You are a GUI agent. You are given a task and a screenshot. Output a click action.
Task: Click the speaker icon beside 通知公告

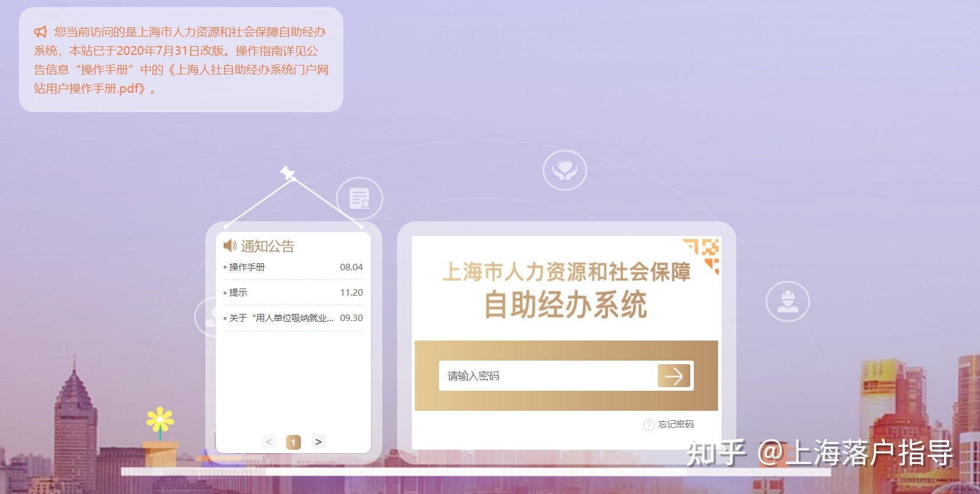230,246
